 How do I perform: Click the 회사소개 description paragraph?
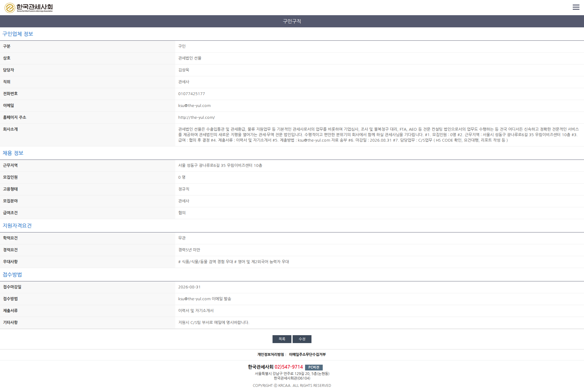(x=378, y=135)
